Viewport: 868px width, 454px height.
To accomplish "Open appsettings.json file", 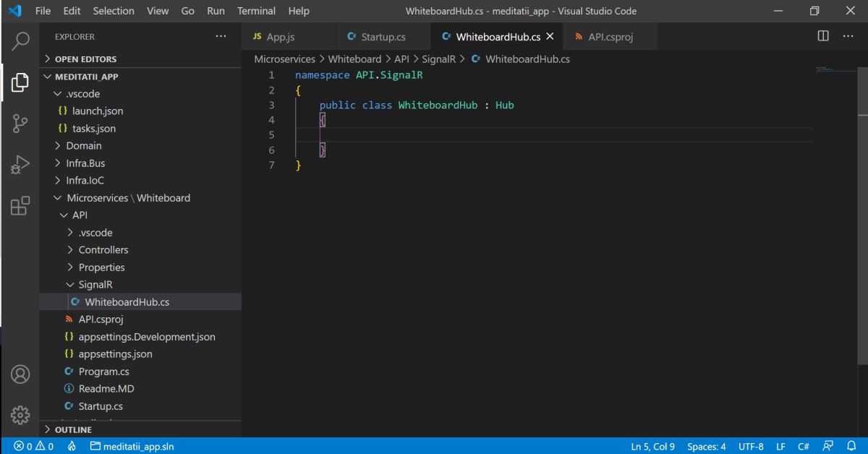I will [x=140, y=354].
